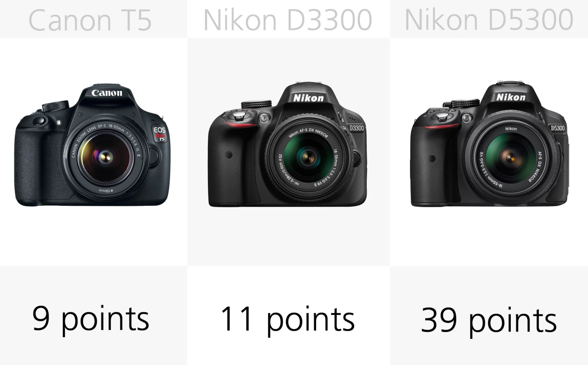Click the Canon logo on the T5
Screen dimensions: 588x365
(x=107, y=93)
